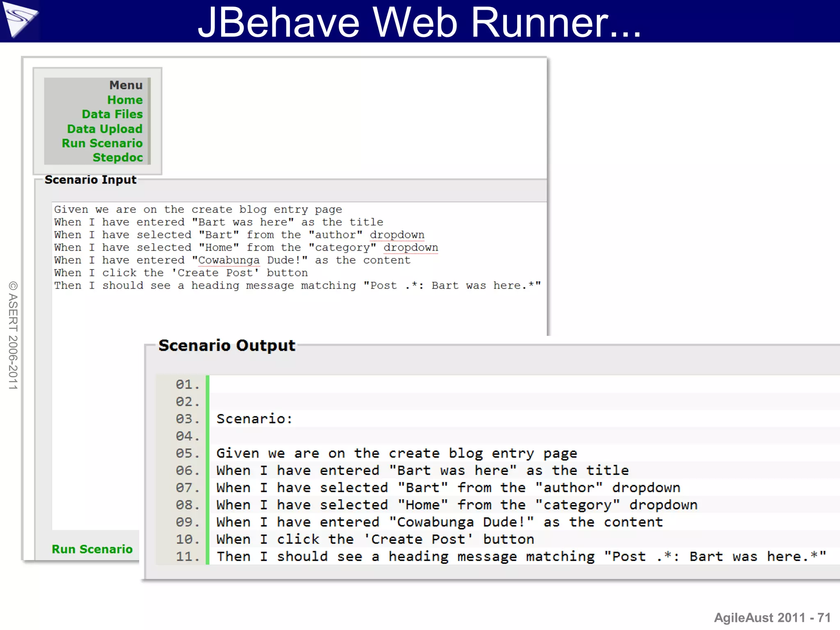
Task: Click the misspelled word Cowabunga in input
Action: [x=229, y=260]
